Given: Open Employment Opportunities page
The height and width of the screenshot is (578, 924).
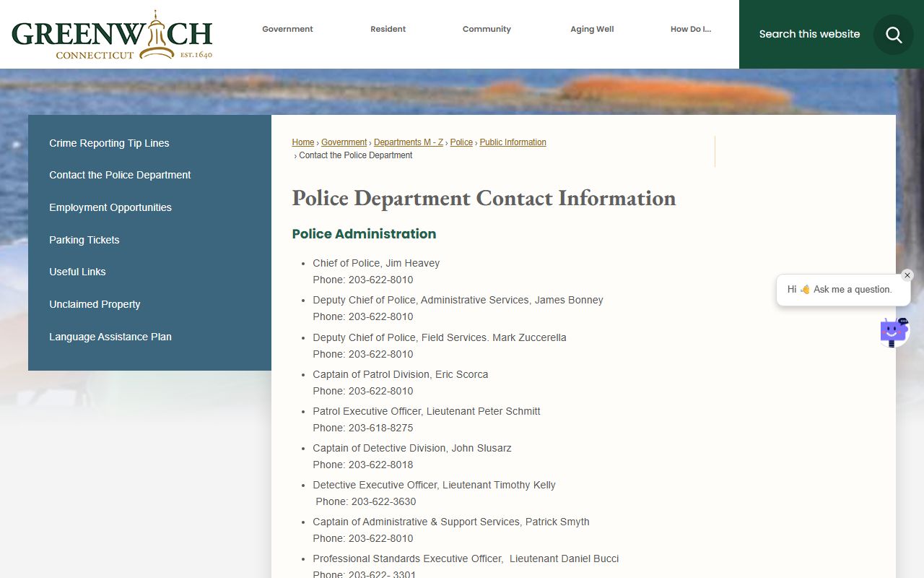Looking at the screenshot, I should click(110, 207).
